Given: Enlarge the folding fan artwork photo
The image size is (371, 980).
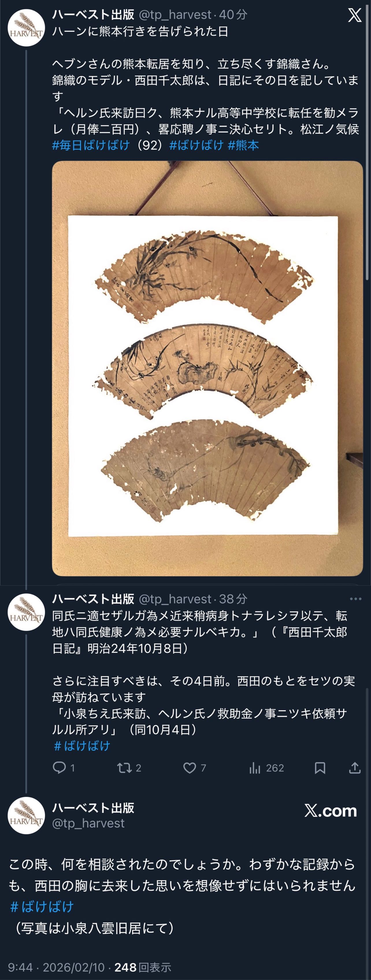Looking at the screenshot, I should [207, 368].
